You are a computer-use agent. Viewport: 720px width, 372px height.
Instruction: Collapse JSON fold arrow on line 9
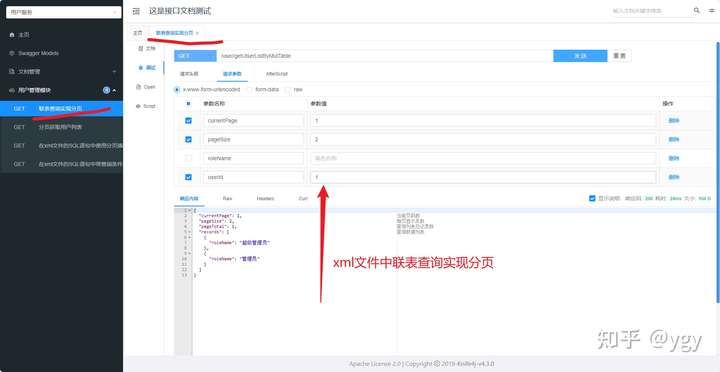(x=190, y=254)
